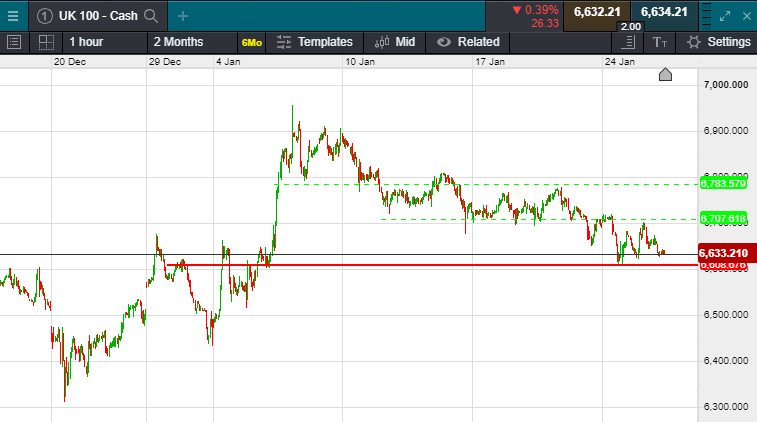The image size is (757, 422).
Task: Click the circled number one chart indicator
Action: point(44,16)
